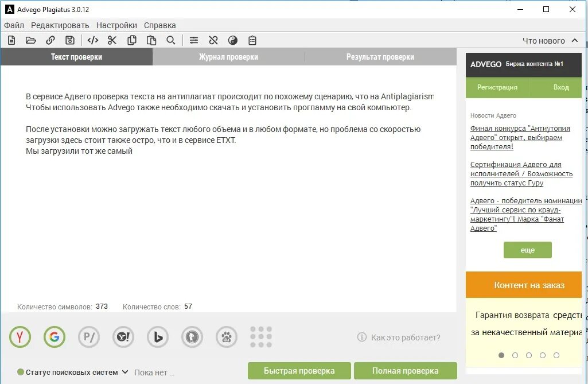588x384 pixels.
Task: Click the broken link toolbar icon
Action: click(213, 40)
